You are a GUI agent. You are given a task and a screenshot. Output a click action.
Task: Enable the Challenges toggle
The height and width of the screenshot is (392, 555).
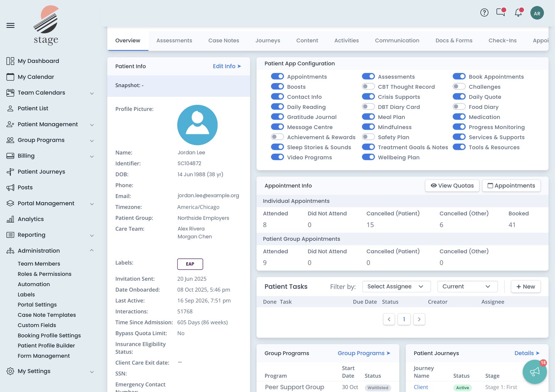point(459,86)
